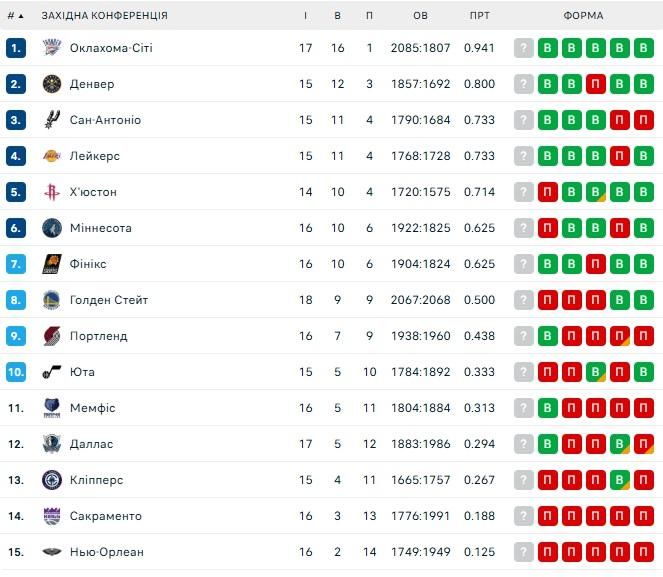Sort standings by ПРТ percentage column

479,16
